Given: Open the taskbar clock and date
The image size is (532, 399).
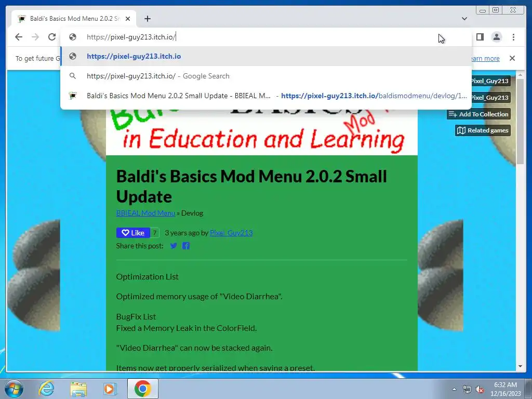Looking at the screenshot, I should click(506, 389).
